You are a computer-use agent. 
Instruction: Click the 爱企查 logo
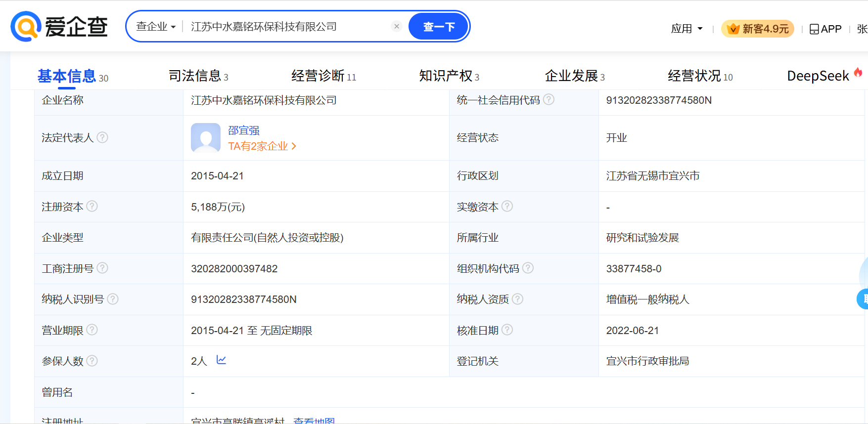(x=59, y=26)
